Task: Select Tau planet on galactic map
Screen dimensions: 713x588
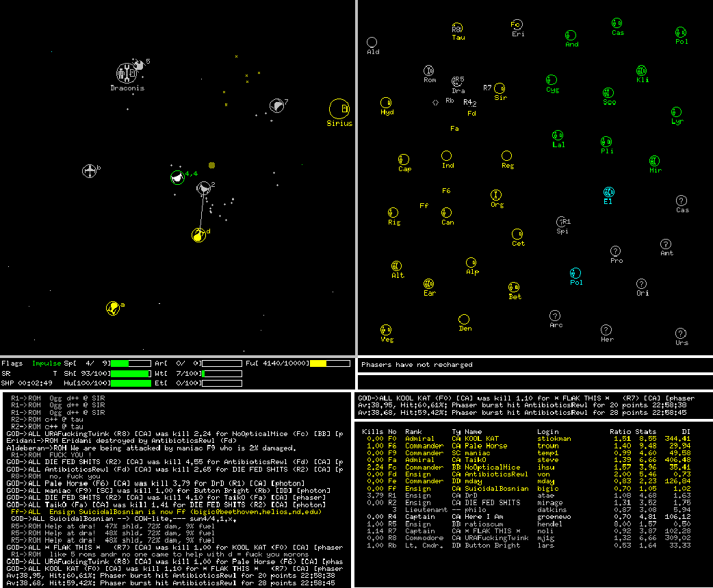Action: 457,28
